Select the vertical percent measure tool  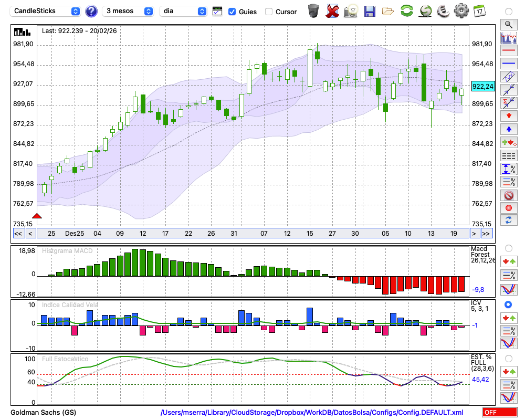509,169
